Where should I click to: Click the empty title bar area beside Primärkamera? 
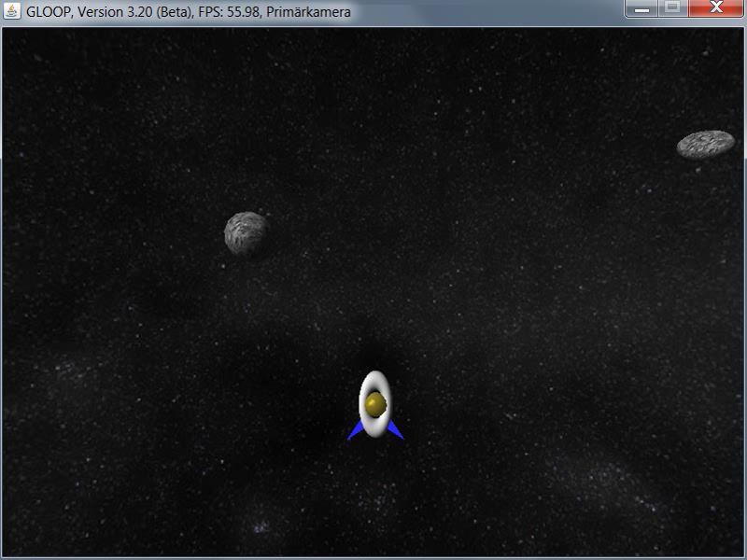(486, 12)
